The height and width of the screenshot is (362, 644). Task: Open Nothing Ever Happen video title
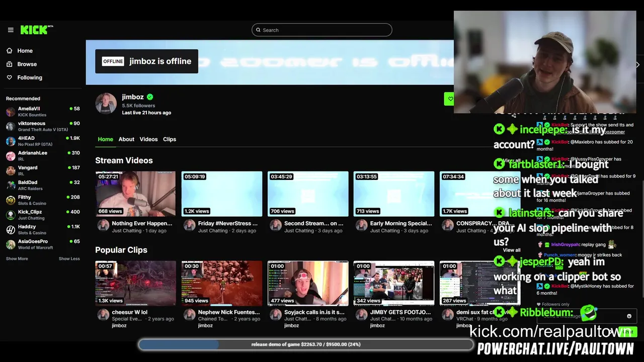click(142, 223)
